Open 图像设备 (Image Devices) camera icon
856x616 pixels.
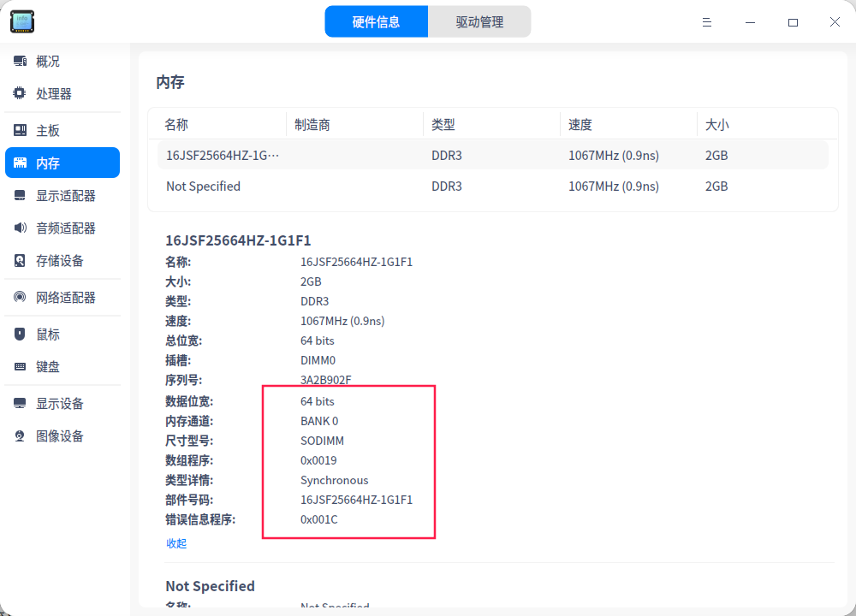point(19,435)
